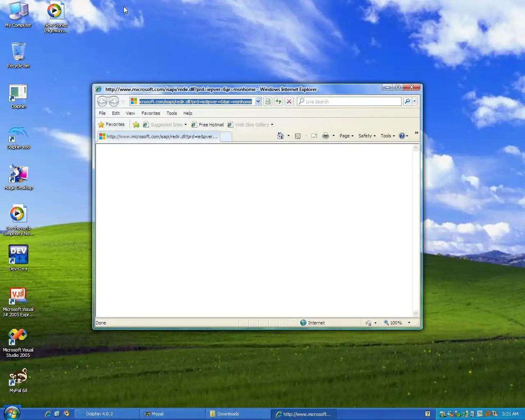This screenshot has height=420, width=525.
Task: Select the MyPal 68 desktop icon
Action: pyautogui.click(x=18, y=380)
